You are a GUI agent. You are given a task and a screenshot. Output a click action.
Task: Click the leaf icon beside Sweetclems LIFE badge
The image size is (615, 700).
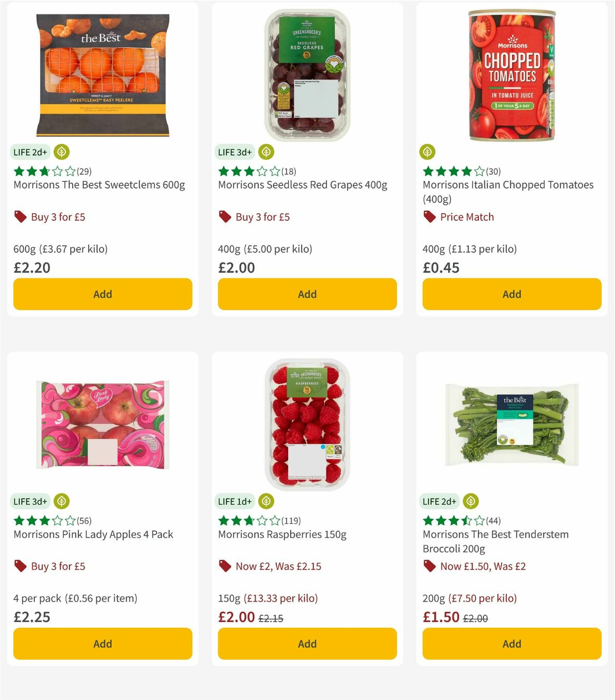[x=61, y=152]
